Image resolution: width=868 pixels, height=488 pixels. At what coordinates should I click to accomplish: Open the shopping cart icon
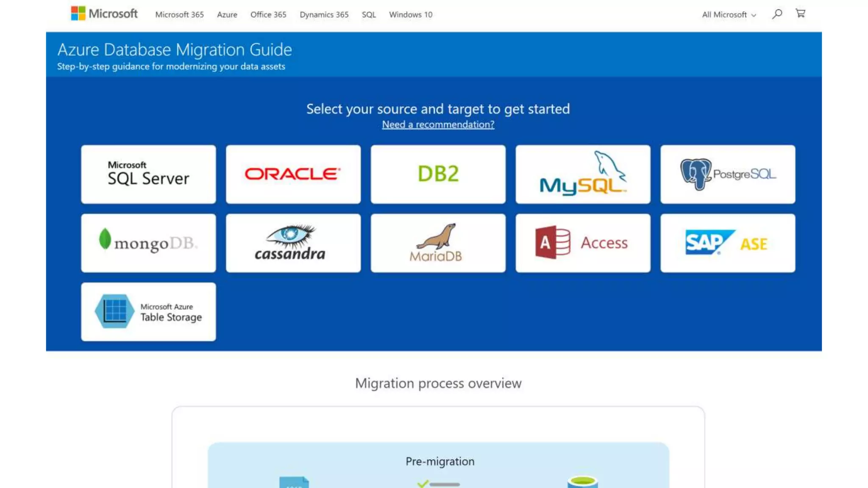[800, 14]
